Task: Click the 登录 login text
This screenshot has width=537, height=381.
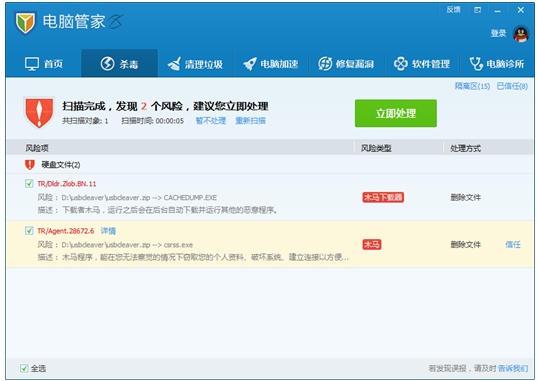Action: pos(498,33)
